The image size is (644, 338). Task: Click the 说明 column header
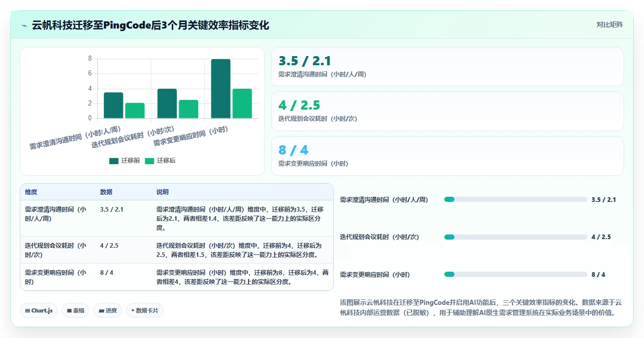point(163,192)
